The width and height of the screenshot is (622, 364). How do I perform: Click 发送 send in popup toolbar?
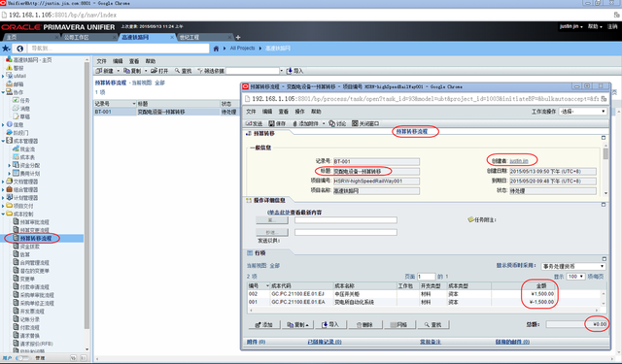tap(255, 123)
